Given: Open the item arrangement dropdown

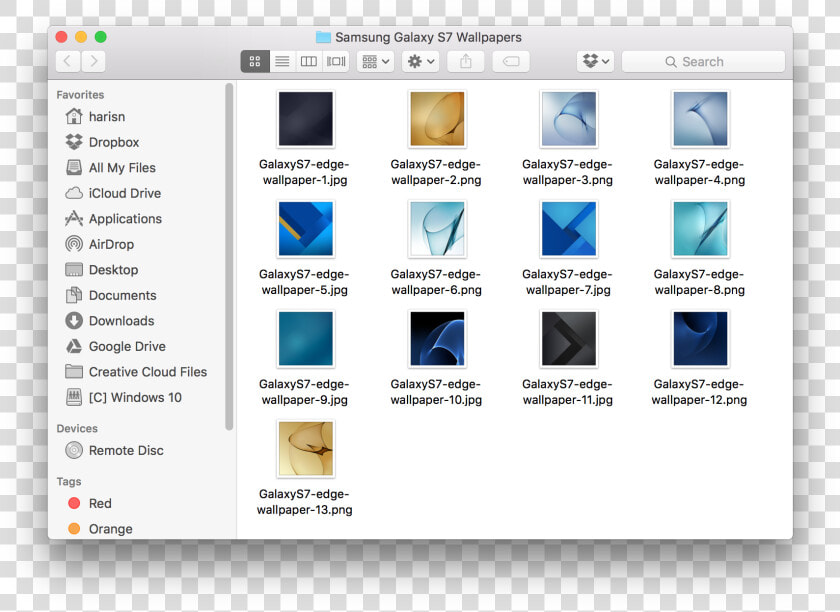Looking at the screenshot, I should (376, 62).
